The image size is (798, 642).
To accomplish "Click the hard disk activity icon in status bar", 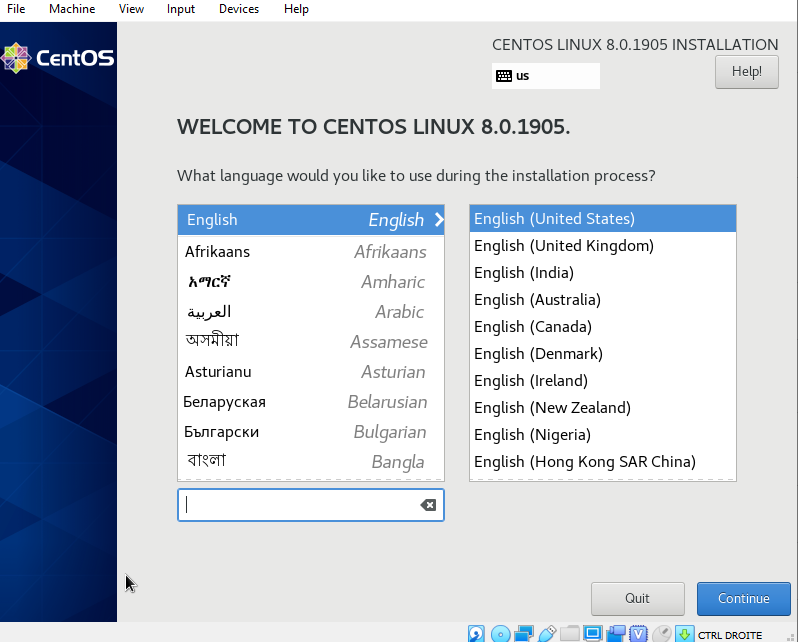I will coord(477,634).
